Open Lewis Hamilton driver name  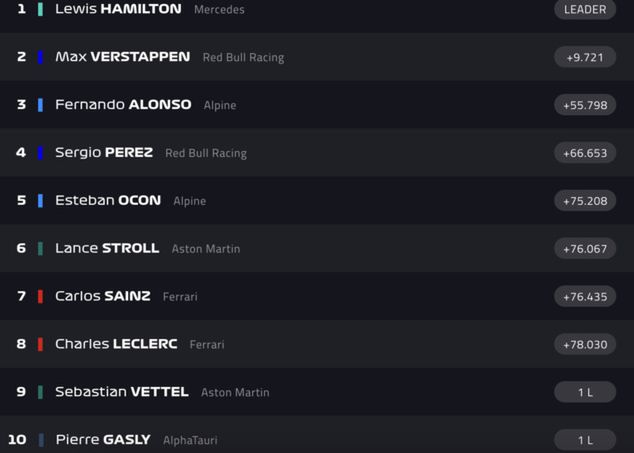(118, 9)
